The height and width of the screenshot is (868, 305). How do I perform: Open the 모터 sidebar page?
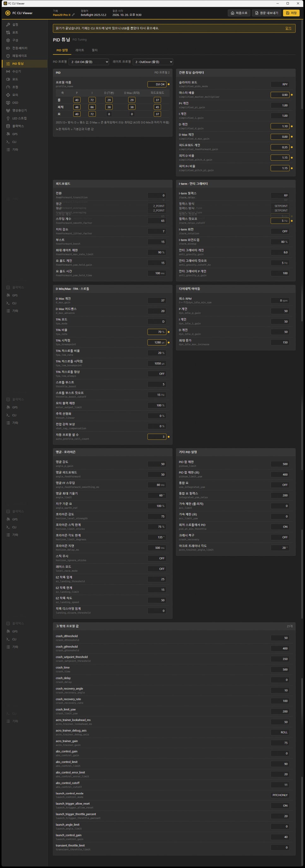24,95
